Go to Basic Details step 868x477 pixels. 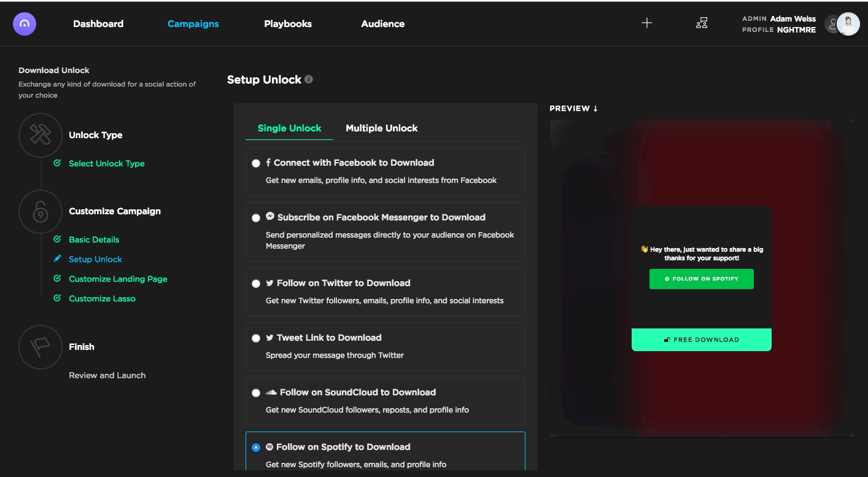[94, 239]
